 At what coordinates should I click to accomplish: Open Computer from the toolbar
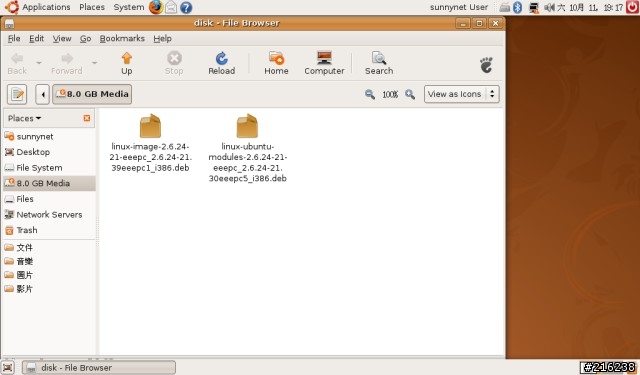coord(324,63)
